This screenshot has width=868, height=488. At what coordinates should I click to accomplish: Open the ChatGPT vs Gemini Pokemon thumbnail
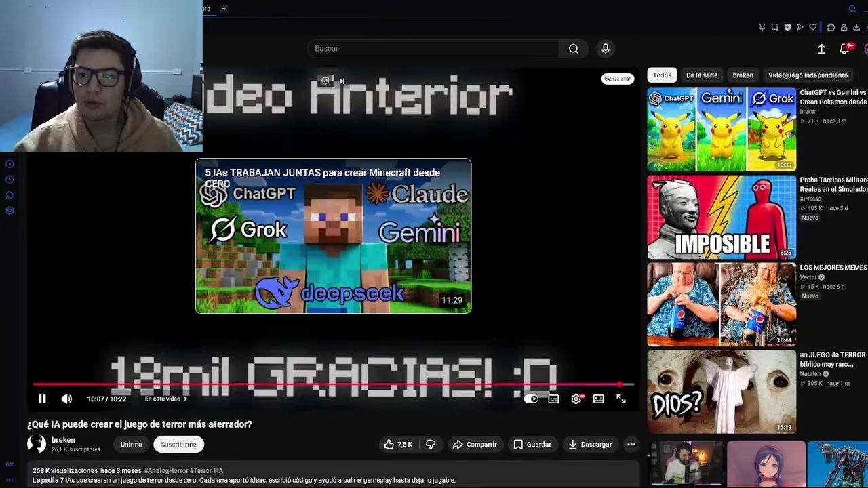pos(722,129)
